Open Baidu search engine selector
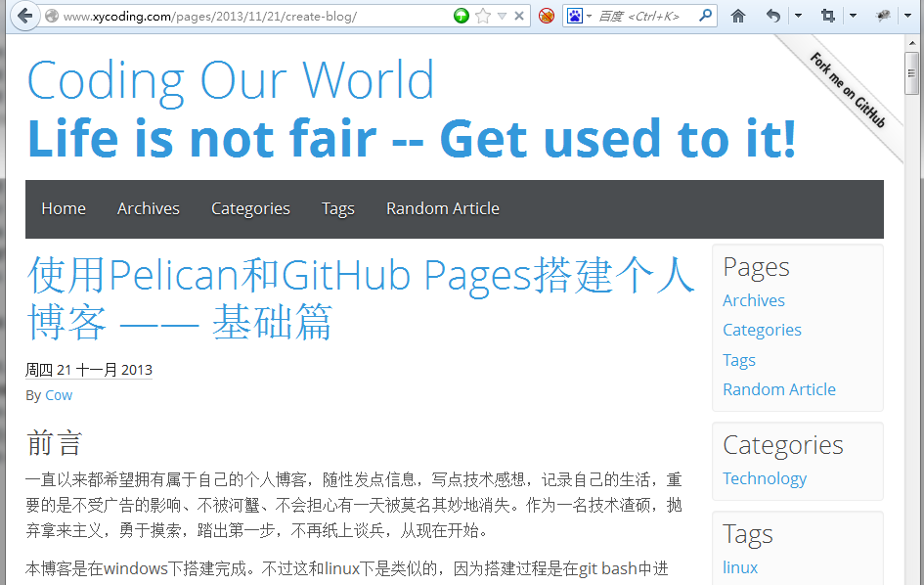924x585 pixels. 579,16
